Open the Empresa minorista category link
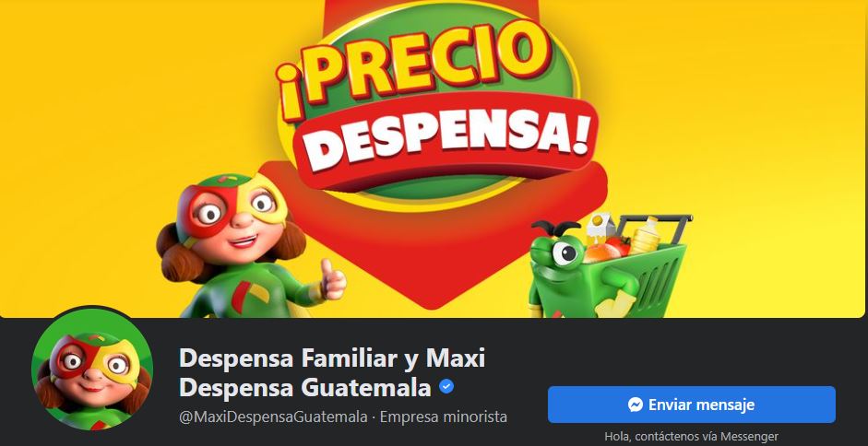This screenshot has height=446, width=868. pyautogui.click(x=444, y=417)
